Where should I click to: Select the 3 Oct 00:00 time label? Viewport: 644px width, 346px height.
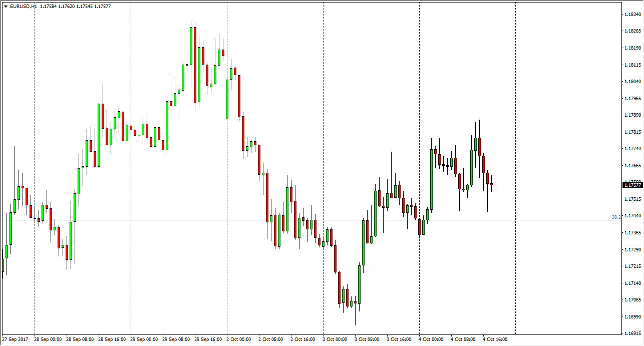335,339
